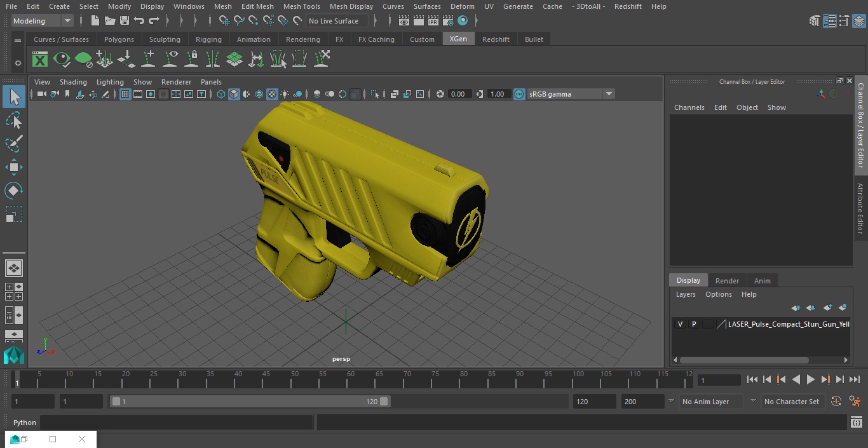868x448 pixels.
Task: Undo the last action from the toolbar
Action: pyautogui.click(x=139, y=21)
